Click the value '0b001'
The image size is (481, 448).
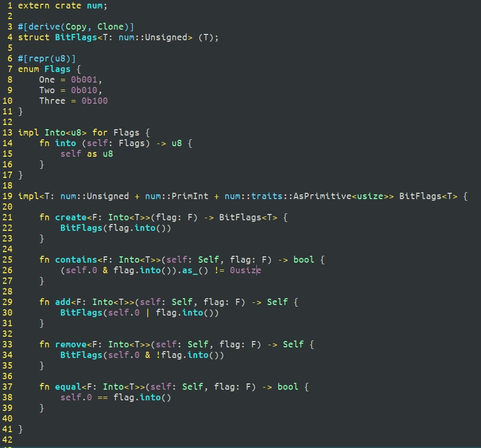pos(84,80)
